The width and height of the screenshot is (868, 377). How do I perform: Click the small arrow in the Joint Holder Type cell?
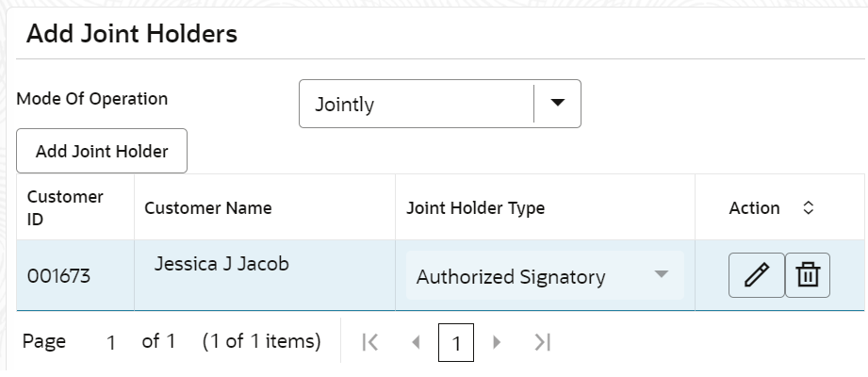(661, 274)
